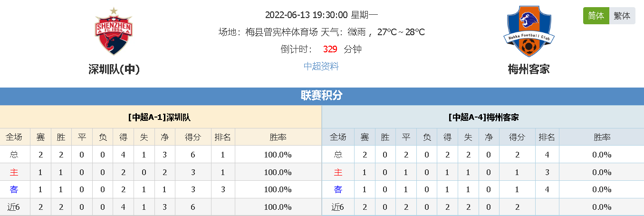The height and width of the screenshot is (216, 644).
Task: Click the 深圳队(中) team name
Action: (114, 69)
